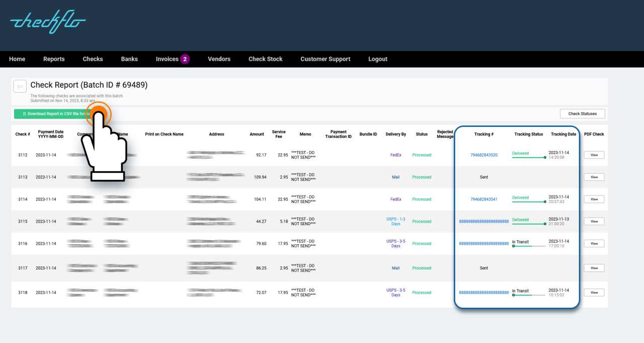Image resolution: width=644 pixels, height=343 pixels.
Task: Click the Checkflo logo
Action: [x=47, y=22]
